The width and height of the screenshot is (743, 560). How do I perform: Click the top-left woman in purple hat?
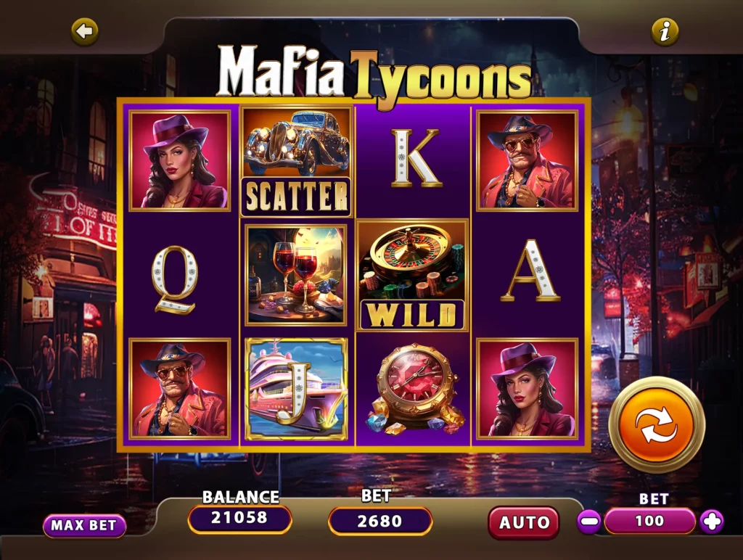[180, 161]
